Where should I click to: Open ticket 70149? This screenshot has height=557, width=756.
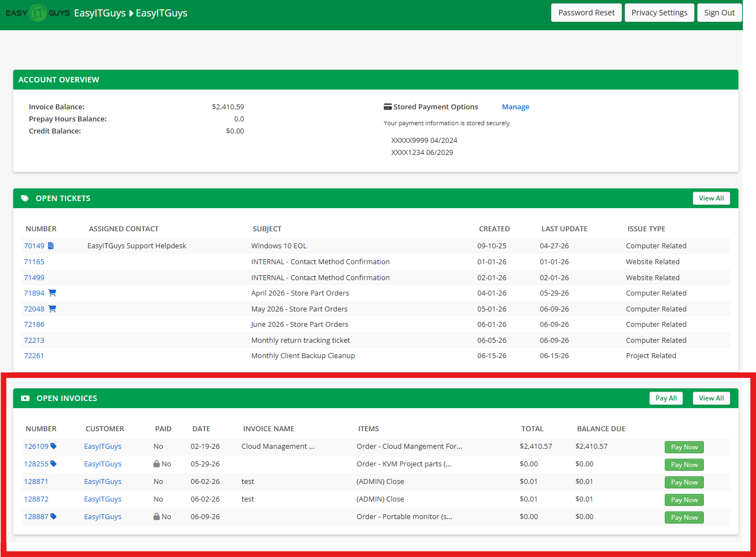click(34, 246)
